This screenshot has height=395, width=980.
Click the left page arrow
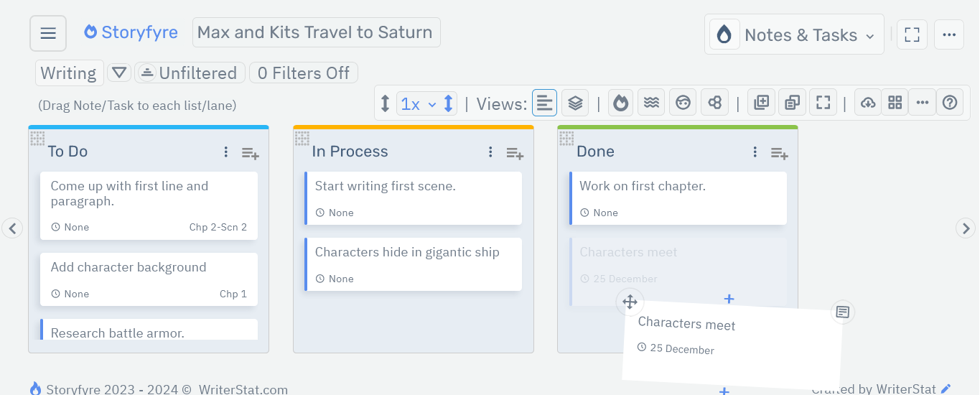pos(12,228)
